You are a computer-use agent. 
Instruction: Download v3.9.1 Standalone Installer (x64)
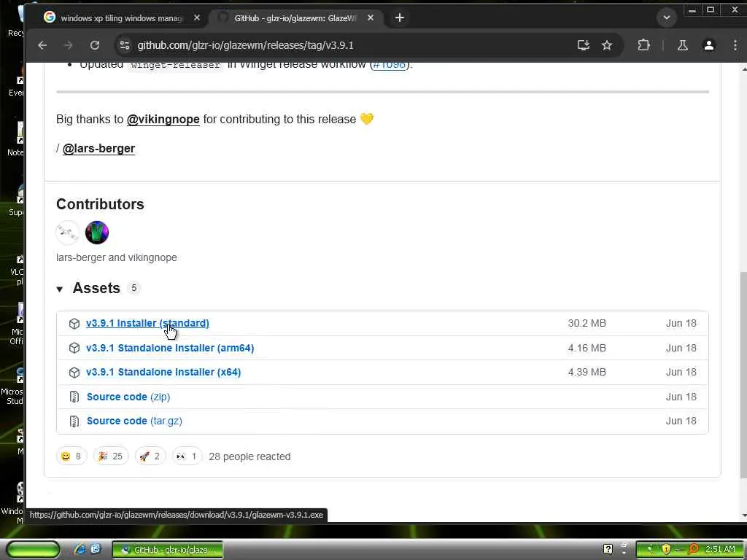pyautogui.click(x=163, y=373)
